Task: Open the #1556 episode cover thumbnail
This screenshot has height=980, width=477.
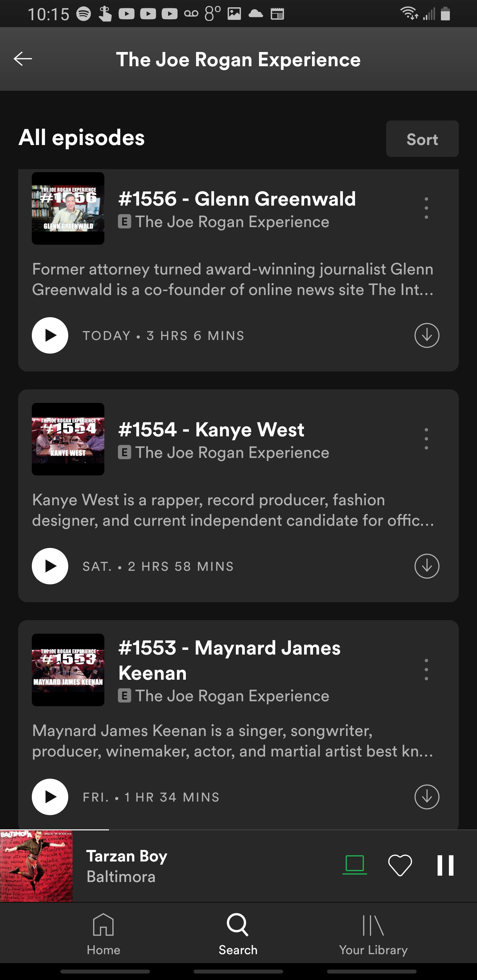Action: click(x=68, y=209)
